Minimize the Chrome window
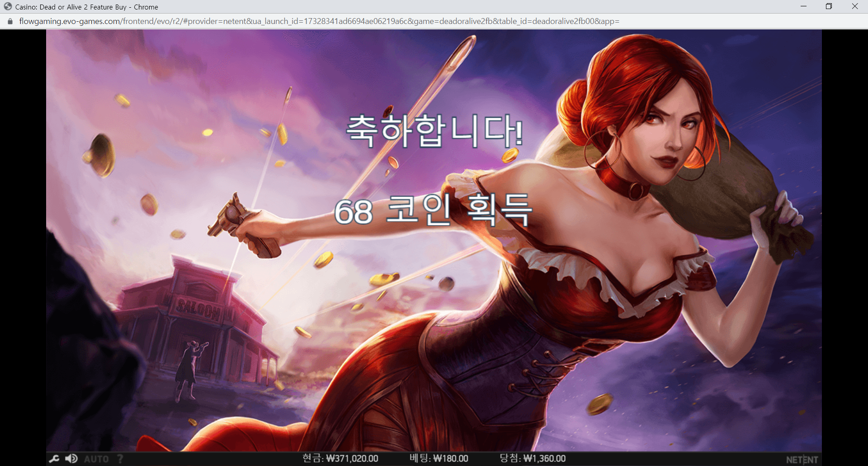Screen dimensions: 868x466 (803, 6)
